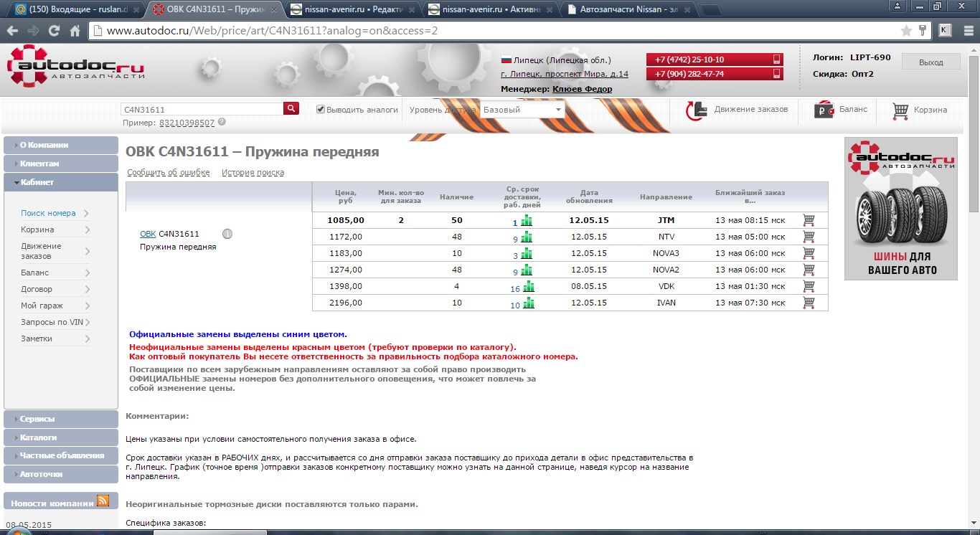Add the JTM 1085,00 offer to cart
This screenshot has width=980, height=535.
click(x=809, y=220)
